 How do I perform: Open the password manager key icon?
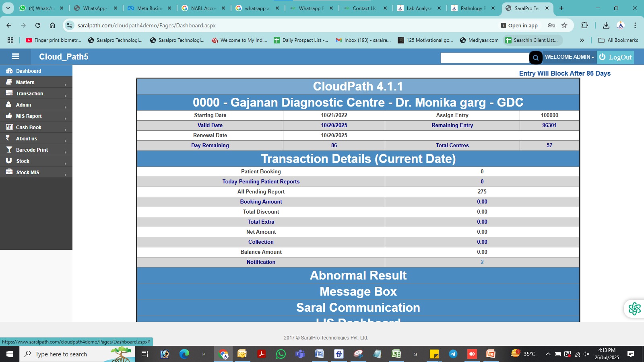coord(551,25)
